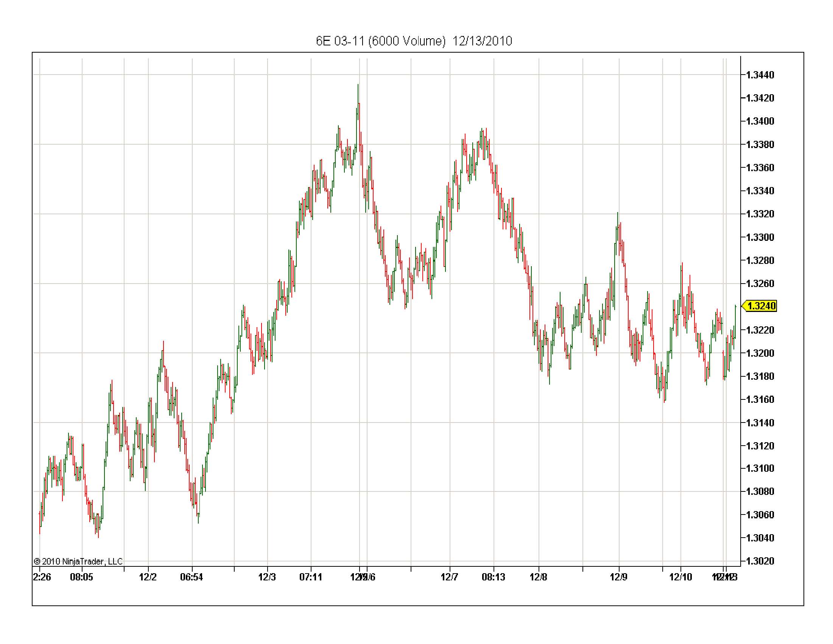Click the 12/7 date axis label
Viewport: 833px width, 644px height.
coord(449,577)
